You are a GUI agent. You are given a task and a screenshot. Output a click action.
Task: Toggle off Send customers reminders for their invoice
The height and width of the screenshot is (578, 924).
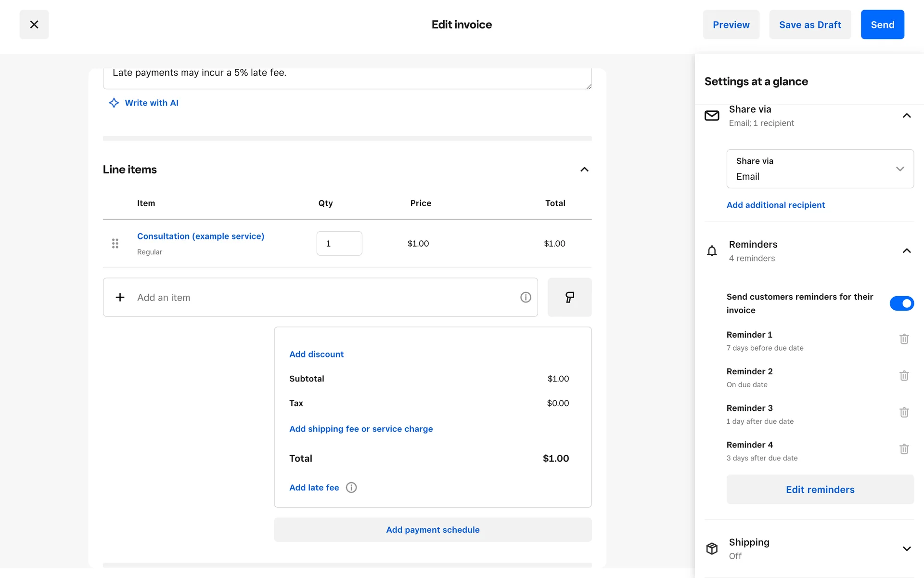[901, 303]
